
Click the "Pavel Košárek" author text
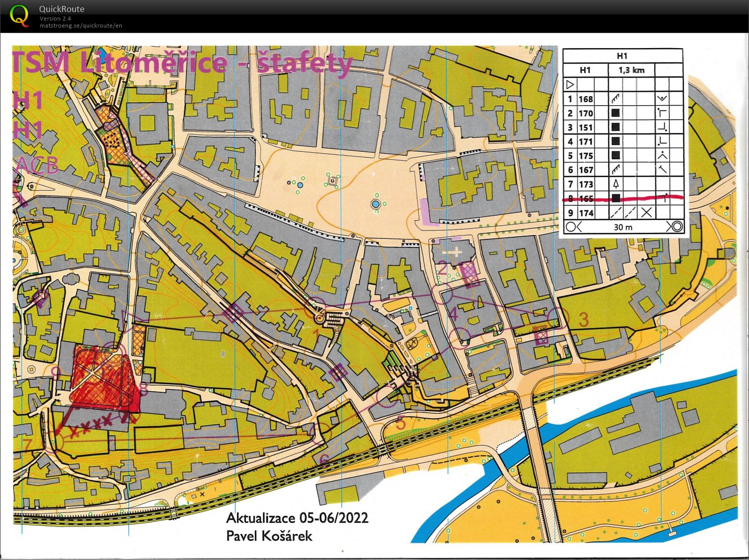click(269, 535)
